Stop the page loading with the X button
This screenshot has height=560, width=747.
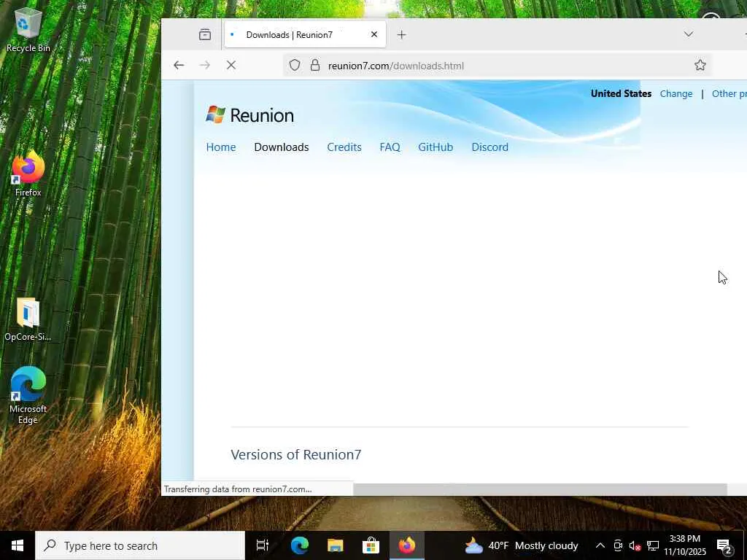tap(231, 65)
